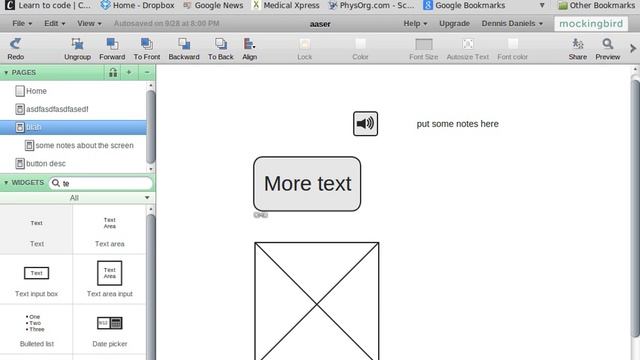The image size is (640, 360).
Task: Click the link tag under More text button
Action: (260, 215)
